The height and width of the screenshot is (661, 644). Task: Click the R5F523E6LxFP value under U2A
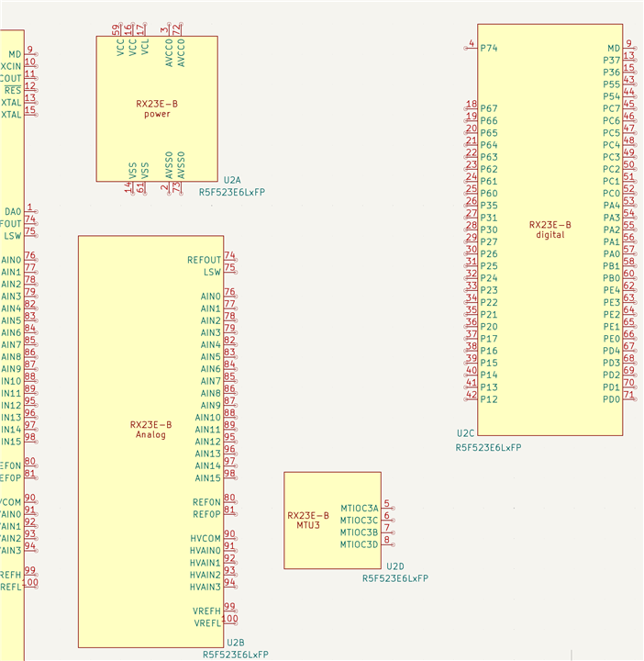[232, 192]
